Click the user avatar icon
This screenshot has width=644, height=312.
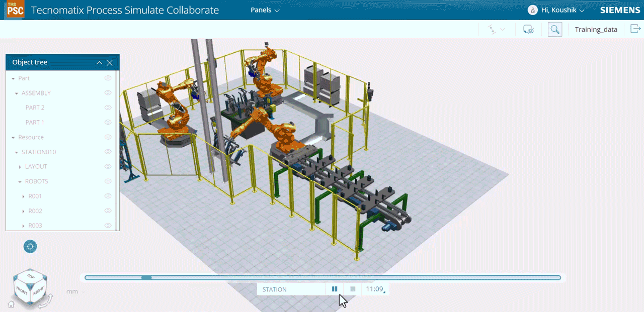point(532,10)
